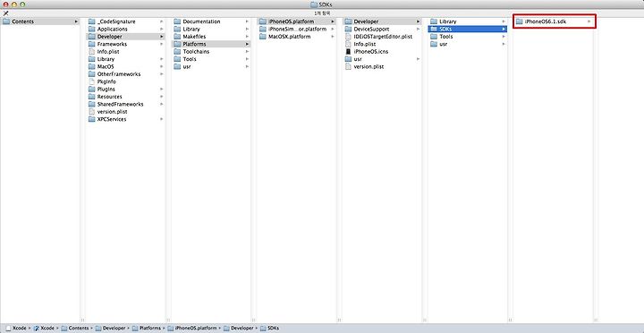This screenshot has height=333, width=644.
Task: Jump to Contents in the path bar
Action: (75, 328)
